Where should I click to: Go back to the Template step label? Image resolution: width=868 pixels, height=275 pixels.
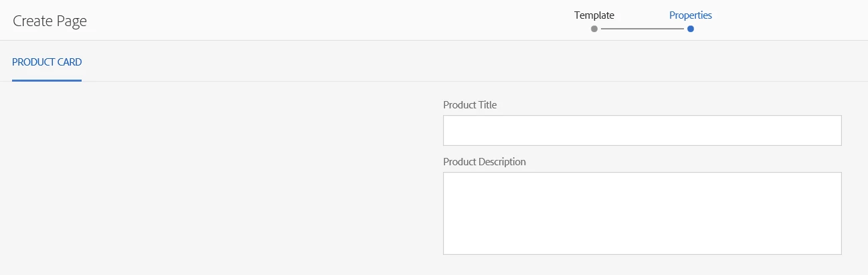[594, 15]
